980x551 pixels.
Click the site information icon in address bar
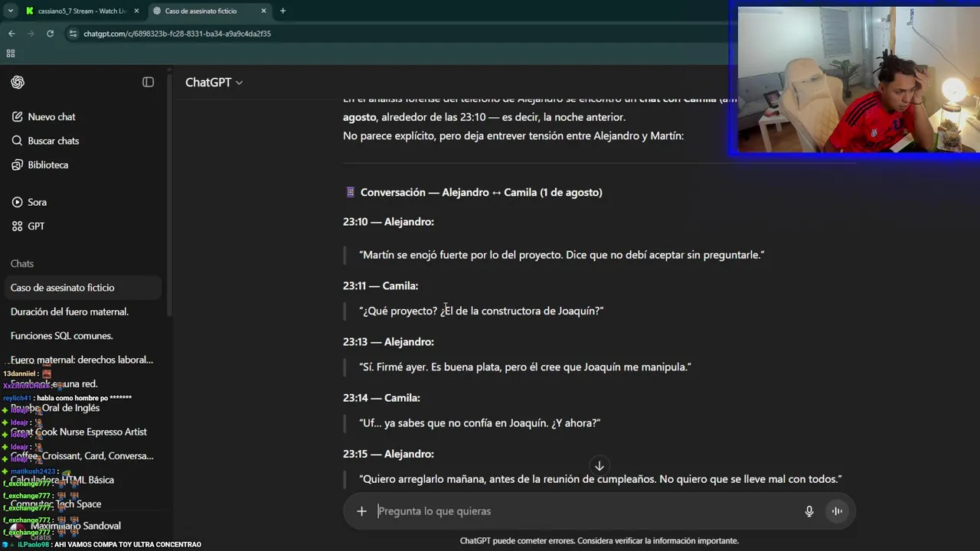pos(73,34)
